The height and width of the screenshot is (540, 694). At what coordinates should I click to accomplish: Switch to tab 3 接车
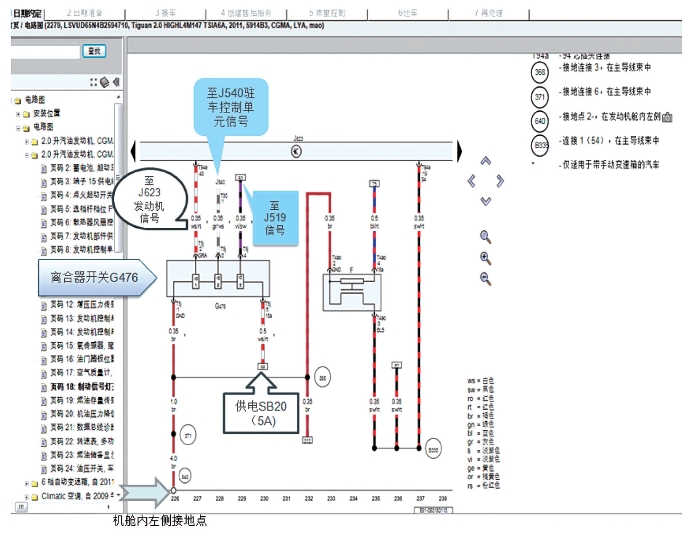click(166, 13)
